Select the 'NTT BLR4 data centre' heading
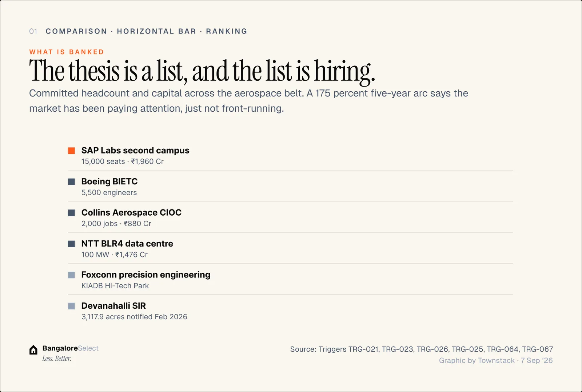582x392 pixels. [x=127, y=244]
